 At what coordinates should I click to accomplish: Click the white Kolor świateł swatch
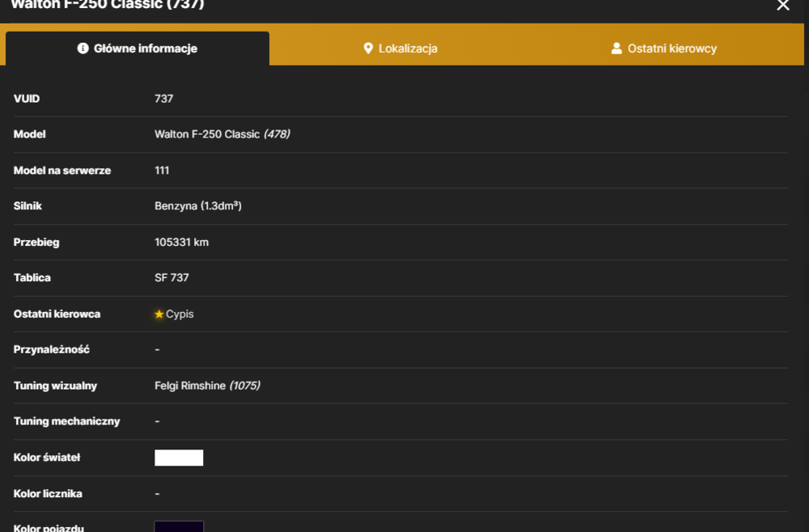tap(179, 458)
